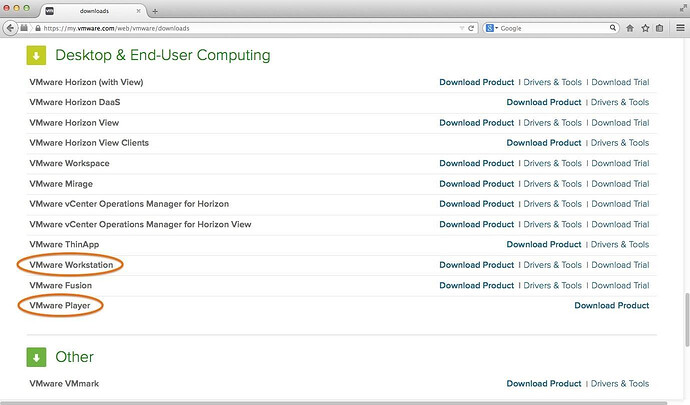690x405 pixels.
Task: Open the Google search engine dropdown
Action: tap(492, 27)
